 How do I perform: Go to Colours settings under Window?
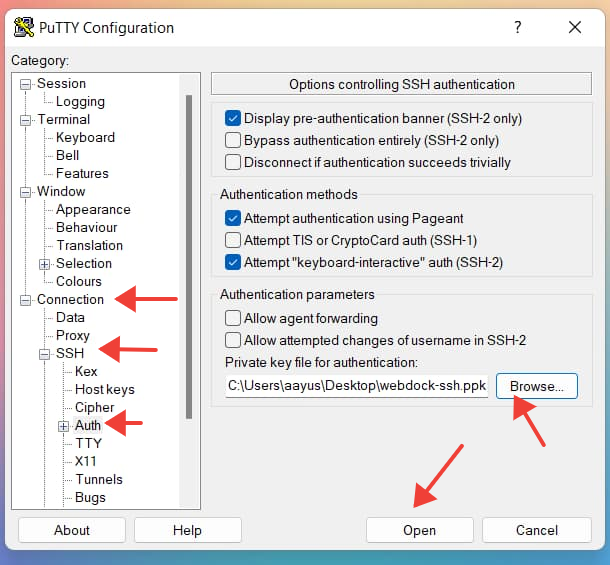78,281
